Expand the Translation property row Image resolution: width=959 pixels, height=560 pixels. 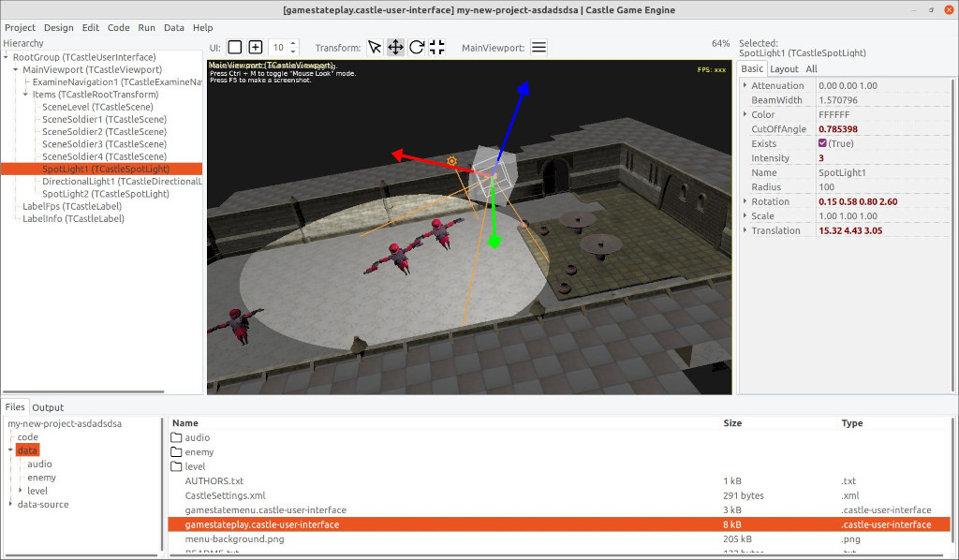[745, 230]
